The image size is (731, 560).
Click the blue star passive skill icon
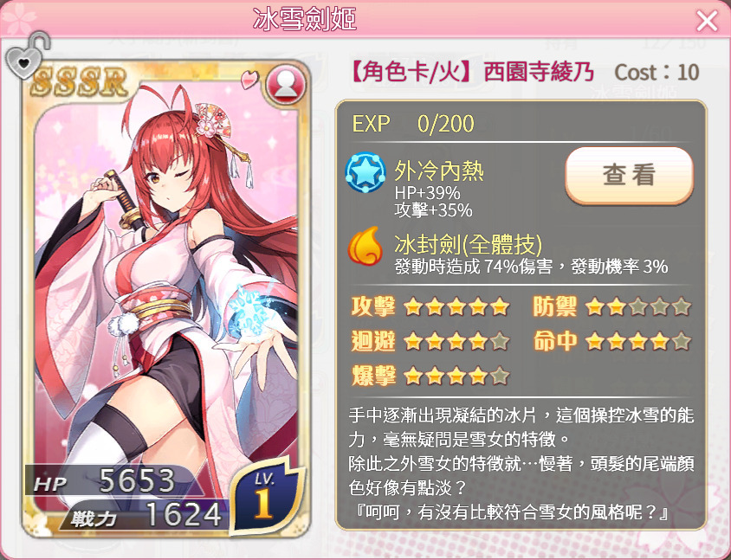pos(365,172)
